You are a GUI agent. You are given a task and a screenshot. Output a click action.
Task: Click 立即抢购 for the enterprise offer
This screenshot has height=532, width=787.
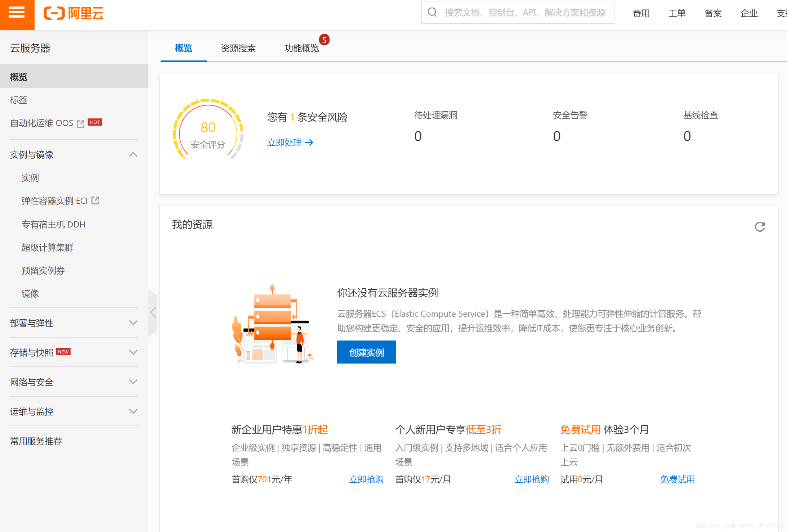click(366, 479)
